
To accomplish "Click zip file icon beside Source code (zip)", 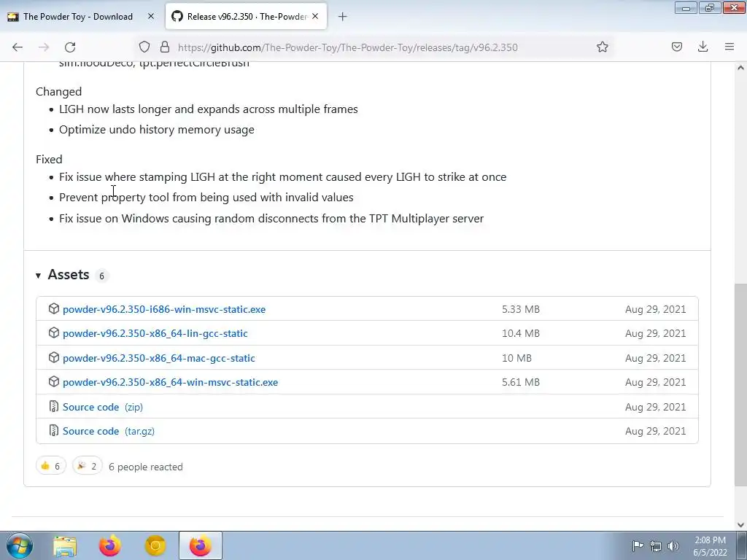I will point(54,406).
